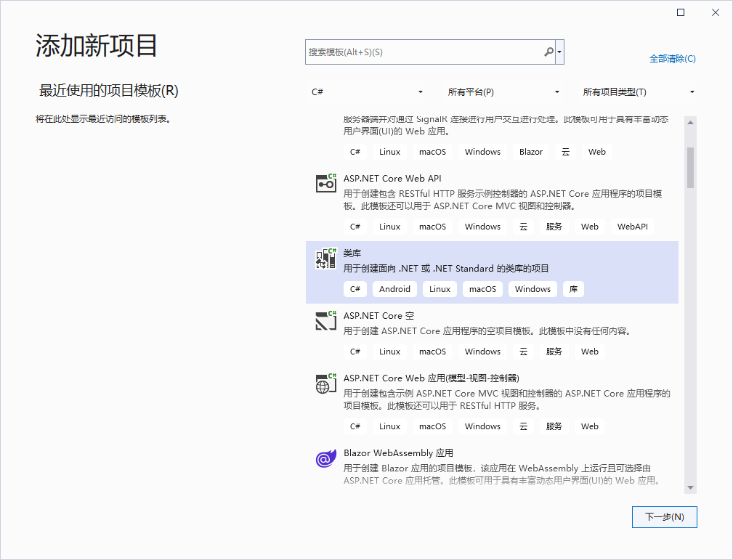Click 服务 tag under ASP.NET Core Web API
This screenshot has width=733, height=560.
click(x=554, y=226)
